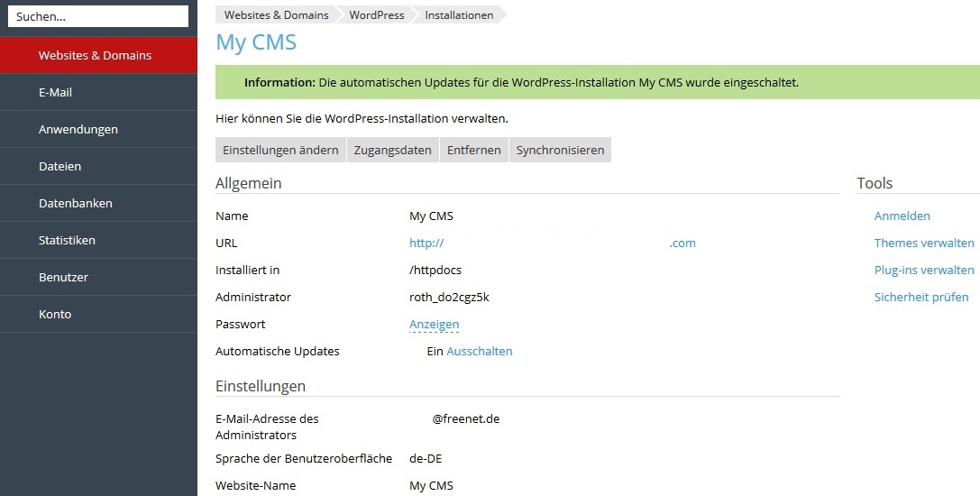The height and width of the screenshot is (496, 980).
Task: Click Sprache der Benutzeroberfläche label
Action: 304,458
